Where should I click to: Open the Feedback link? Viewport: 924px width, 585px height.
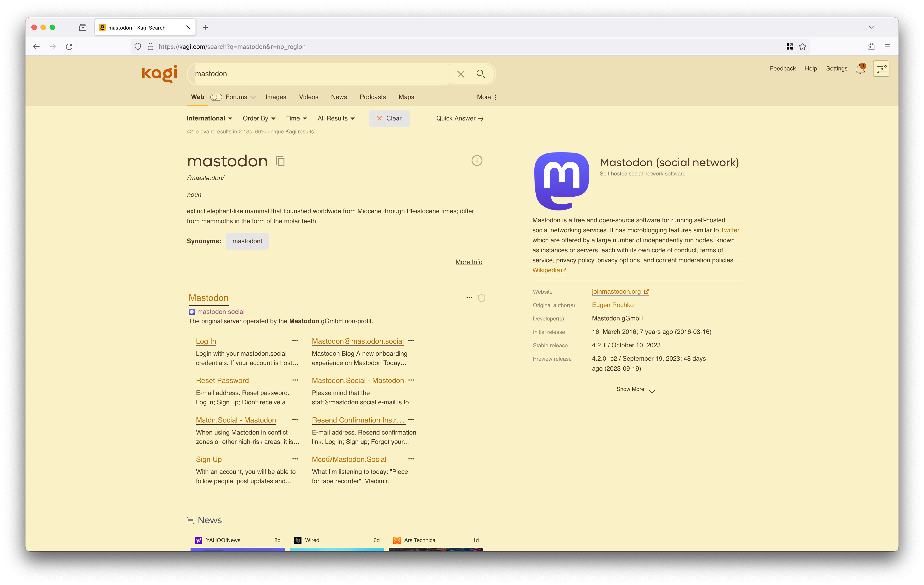click(782, 69)
